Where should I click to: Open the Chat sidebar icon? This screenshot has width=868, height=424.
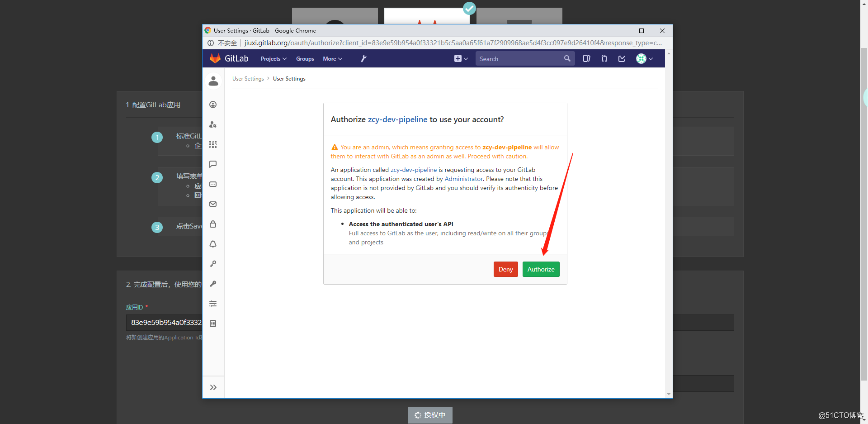pos(213,164)
